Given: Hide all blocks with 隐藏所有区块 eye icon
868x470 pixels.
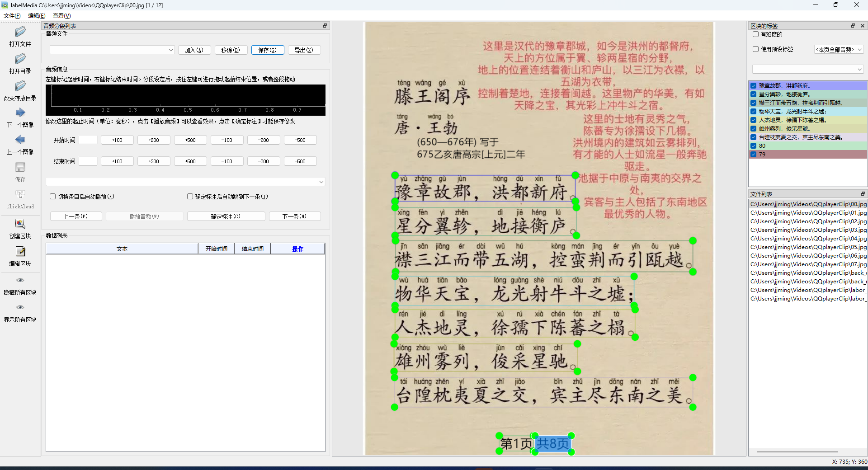Looking at the screenshot, I should tap(20, 280).
